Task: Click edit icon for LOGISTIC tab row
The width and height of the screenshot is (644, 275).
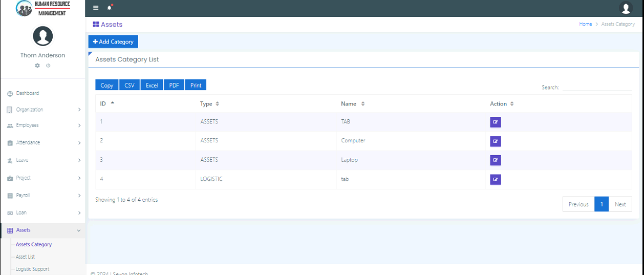Action: coord(495,179)
